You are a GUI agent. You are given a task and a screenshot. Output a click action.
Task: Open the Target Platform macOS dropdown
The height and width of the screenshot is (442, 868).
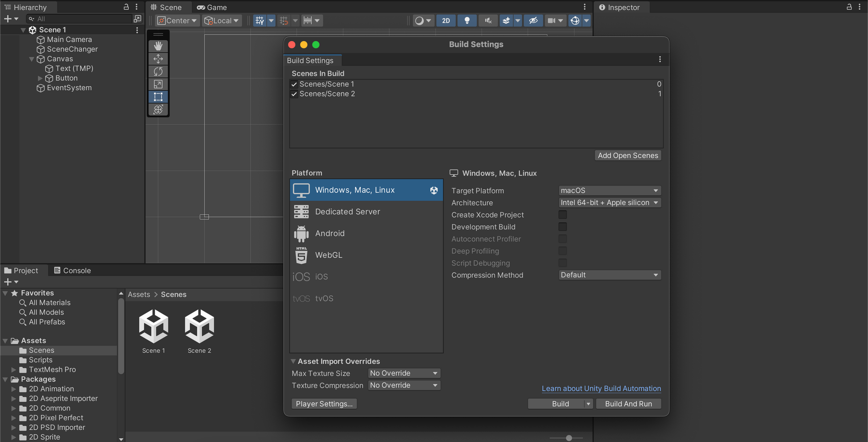609,191
